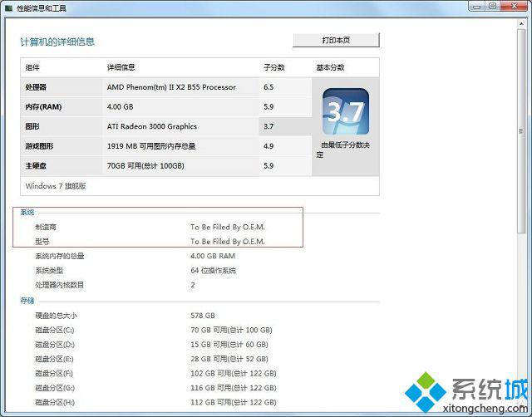Select the 主硬盘 row label

coord(36,166)
